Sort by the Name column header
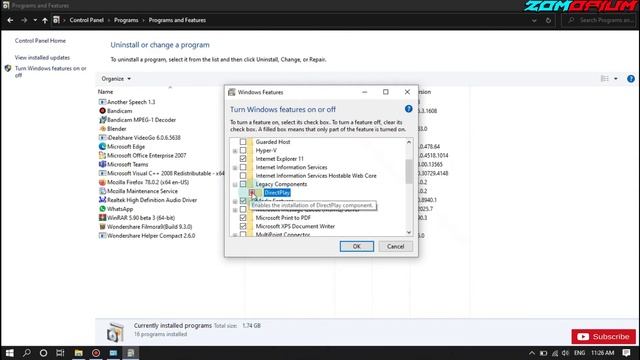Screen dimensions: 640x360 [x=105, y=92]
